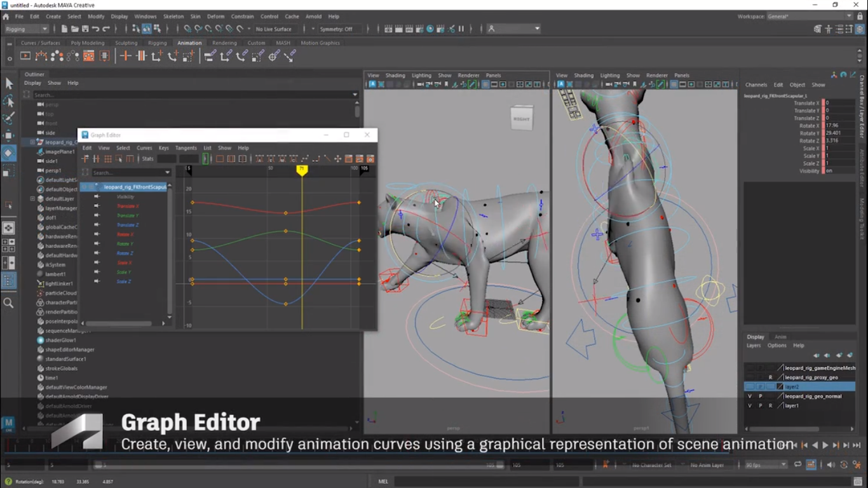Click Frame All icon in Graph Editor toolbar
The image size is (868, 488).
tap(220, 159)
